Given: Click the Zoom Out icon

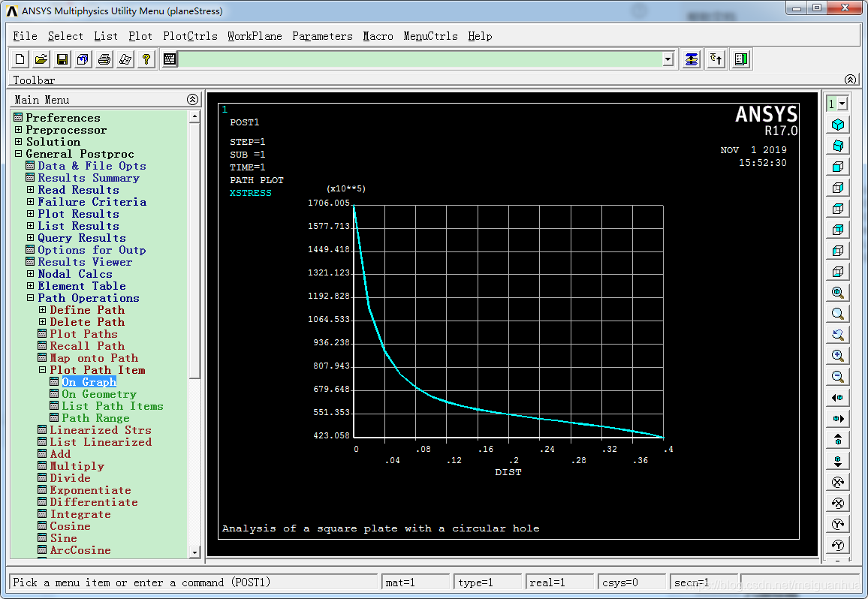Looking at the screenshot, I should [838, 377].
